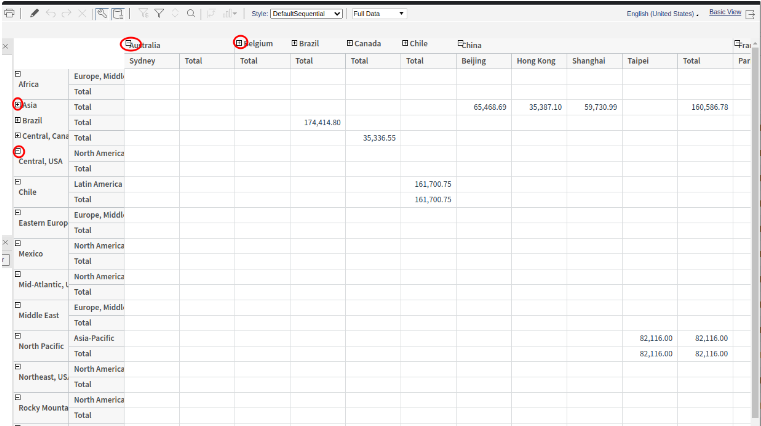Click the Beijing value 65,468.69

coord(490,107)
